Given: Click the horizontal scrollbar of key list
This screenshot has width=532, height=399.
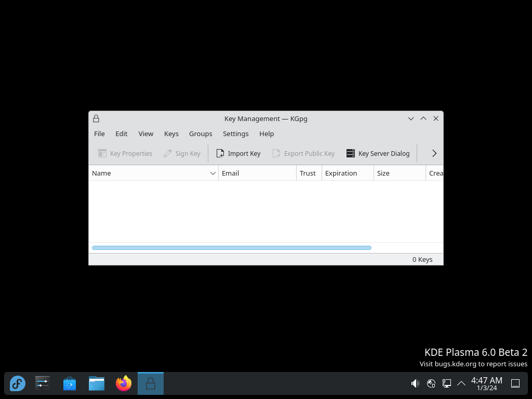Looking at the screenshot, I should coord(232,248).
